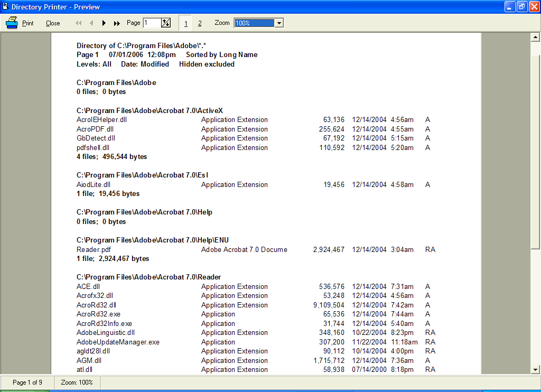Click the 'C:\Program Files\Adobe\Acrobat 7.0\Reader' folder heading
The width and height of the screenshot is (541, 392).
pyautogui.click(x=148, y=277)
